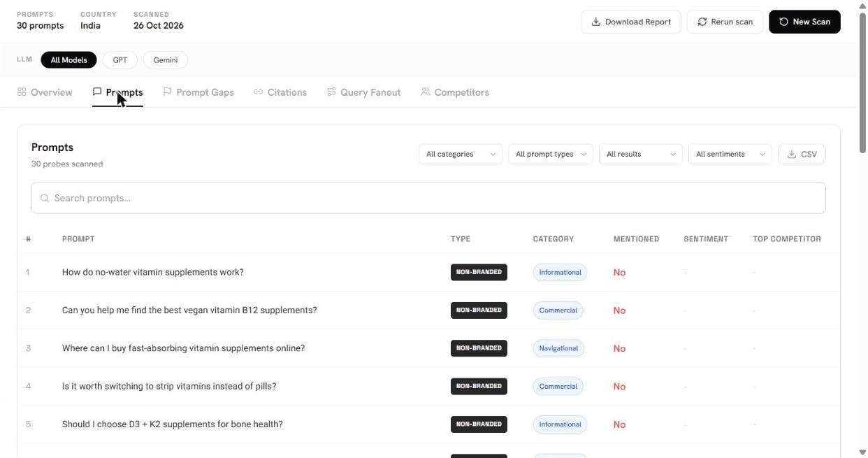Click 'No' in the fast-absorbing vitamins row
868x458 pixels.
619,348
